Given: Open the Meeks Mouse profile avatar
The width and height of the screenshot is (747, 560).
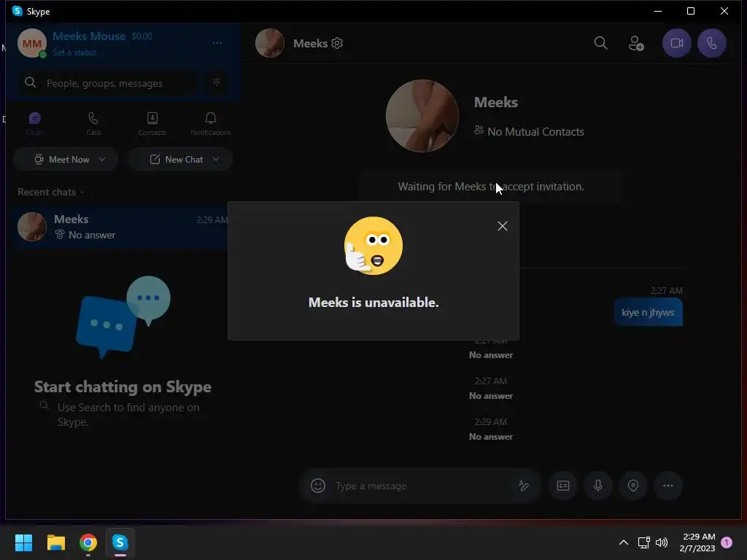Looking at the screenshot, I should point(32,43).
